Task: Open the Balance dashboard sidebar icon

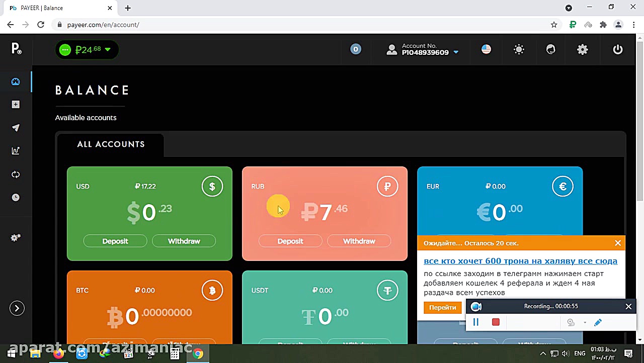Action: point(16,81)
